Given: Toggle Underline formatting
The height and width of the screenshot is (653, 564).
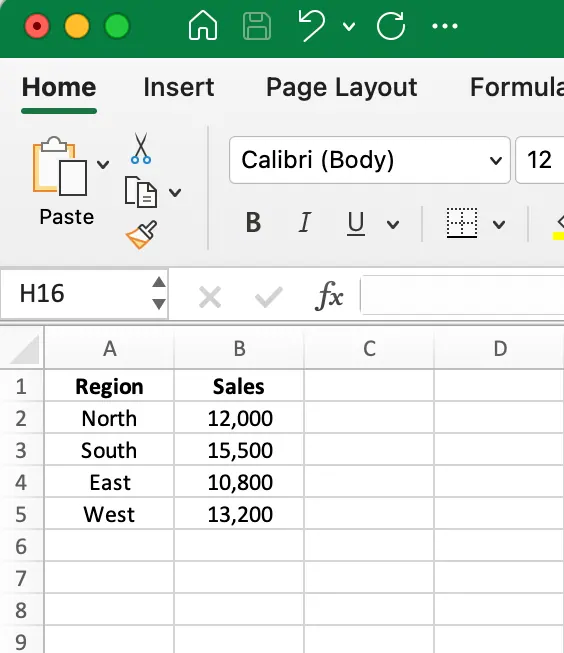Looking at the screenshot, I should click(356, 224).
